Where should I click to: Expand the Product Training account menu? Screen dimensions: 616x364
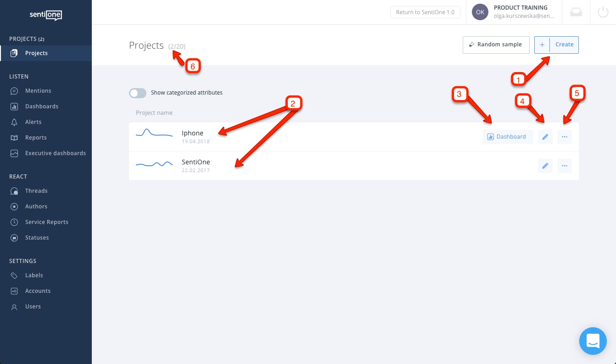point(524,12)
